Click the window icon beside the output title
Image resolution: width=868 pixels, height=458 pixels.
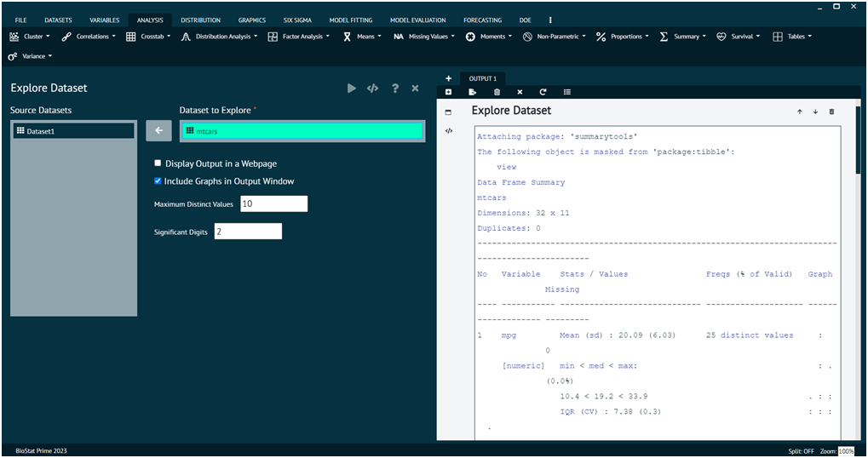coord(448,112)
